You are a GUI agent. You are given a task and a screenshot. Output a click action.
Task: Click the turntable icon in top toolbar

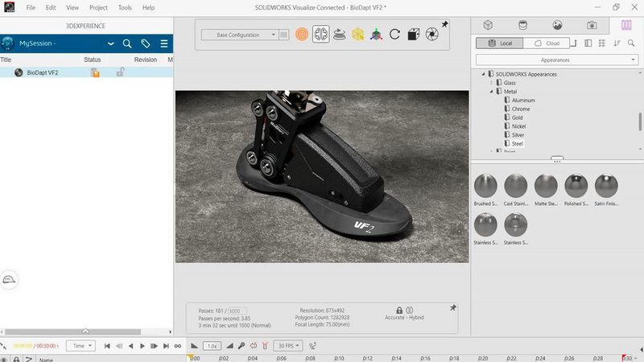pos(339,35)
